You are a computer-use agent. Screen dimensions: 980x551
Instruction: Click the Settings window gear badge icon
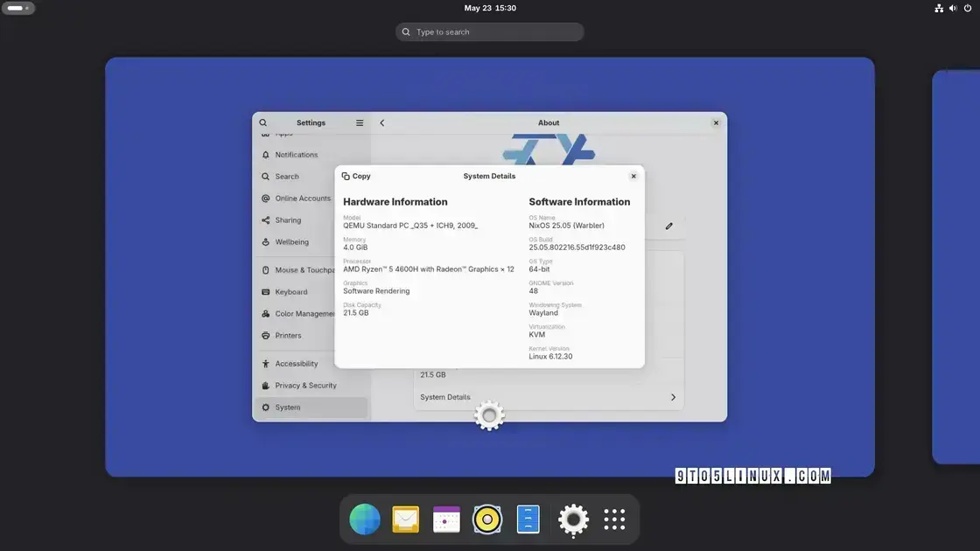pyautogui.click(x=489, y=415)
